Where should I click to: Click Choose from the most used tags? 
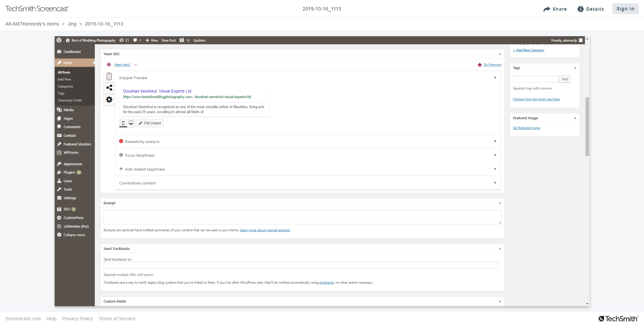click(536, 99)
